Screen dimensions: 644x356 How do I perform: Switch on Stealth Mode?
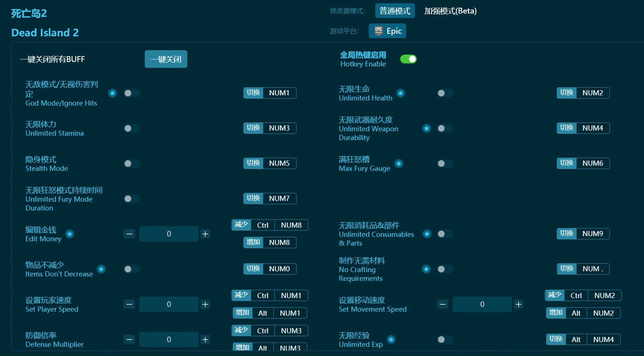click(x=132, y=164)
